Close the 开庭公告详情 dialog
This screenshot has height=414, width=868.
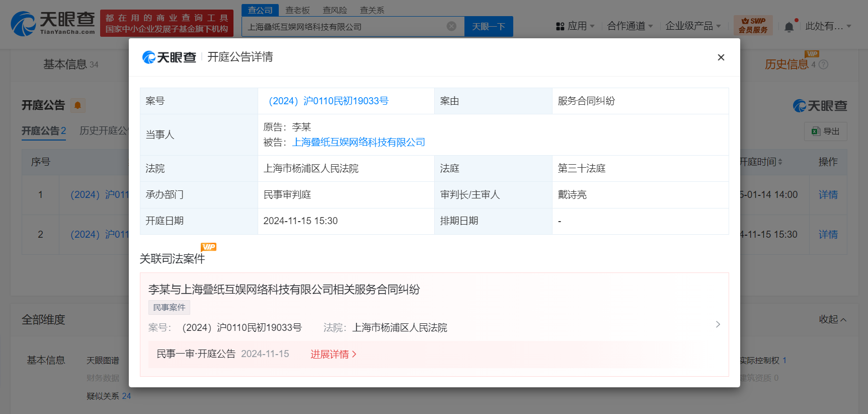click(x=721, y=57)
